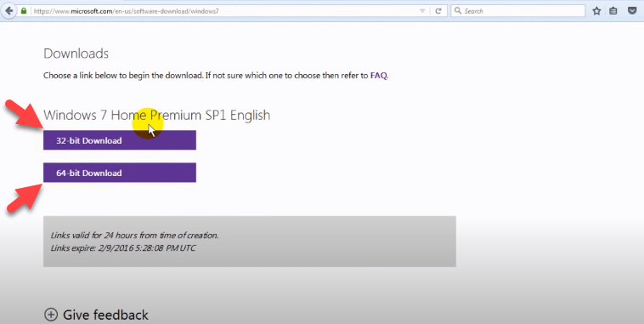Click 'Links valid for 24 hours' text
Viewport: 644px width, 324px height.
134,236
